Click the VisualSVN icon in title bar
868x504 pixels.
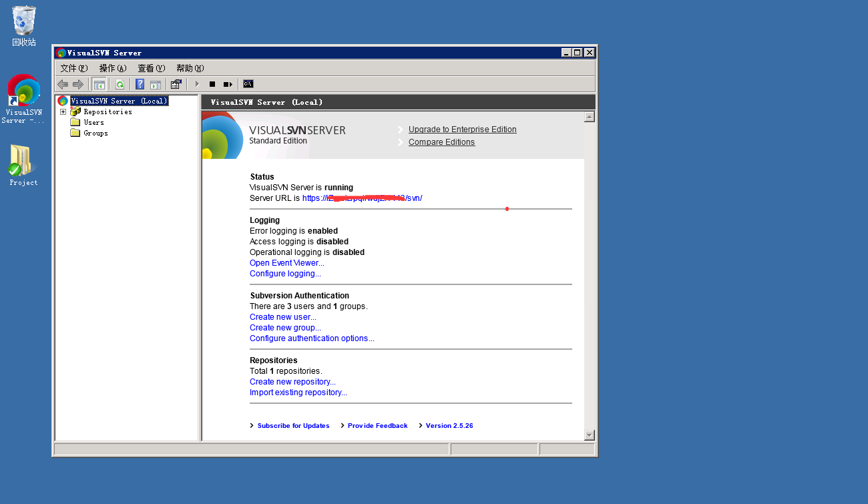coord(61,53)
